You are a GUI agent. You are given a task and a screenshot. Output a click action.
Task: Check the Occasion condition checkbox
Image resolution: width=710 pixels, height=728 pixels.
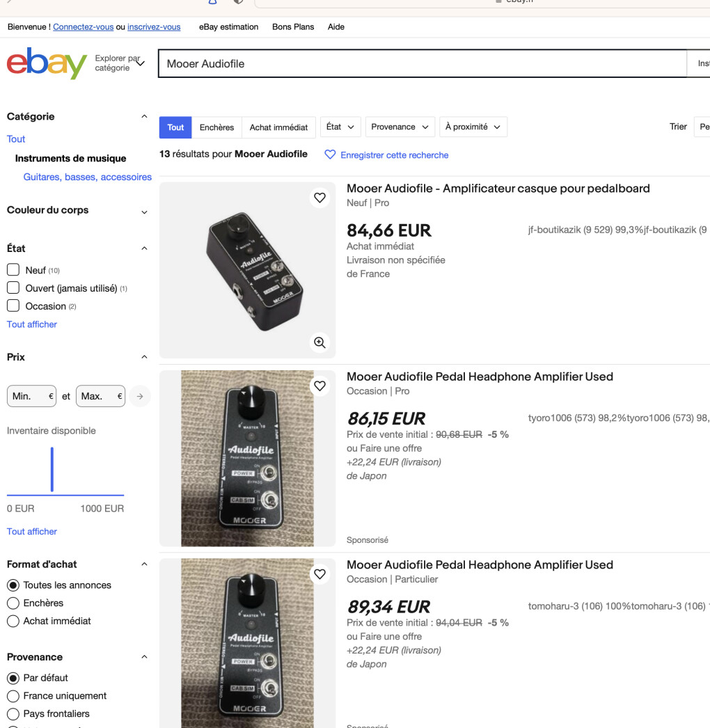[x=13, y=306]
